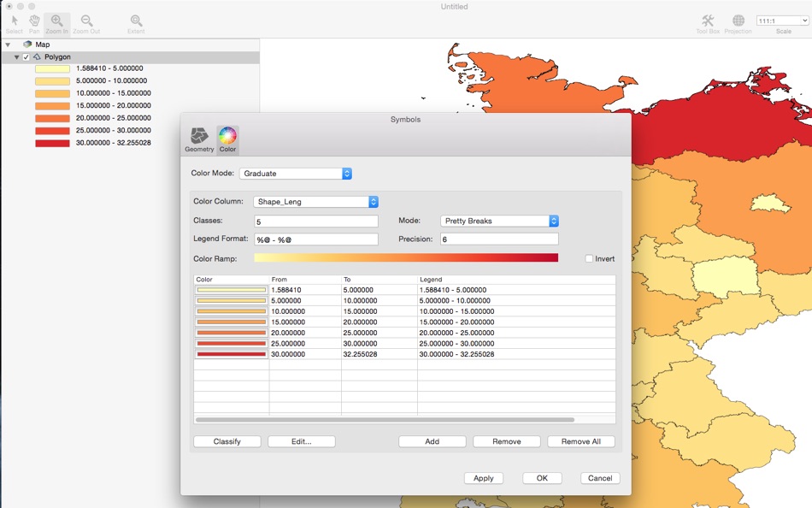Click the Classify button
The height and width of the screenshot is (508, 812).
227,441
